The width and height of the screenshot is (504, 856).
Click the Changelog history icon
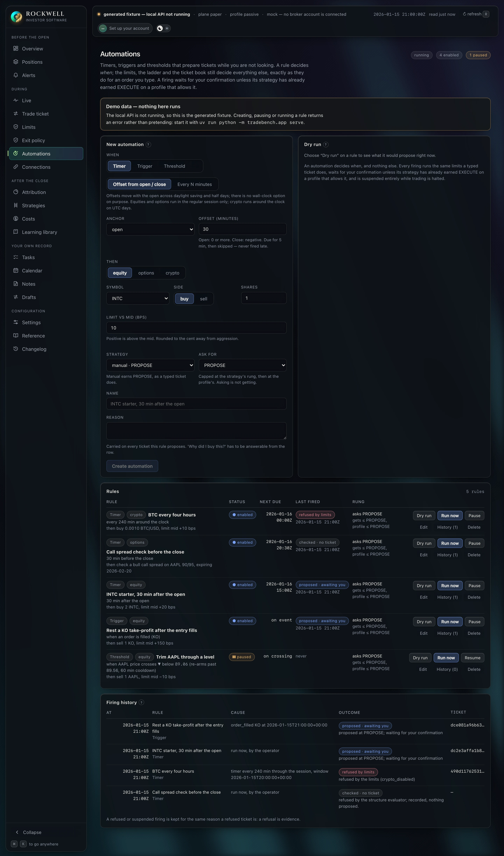point(16,349)
